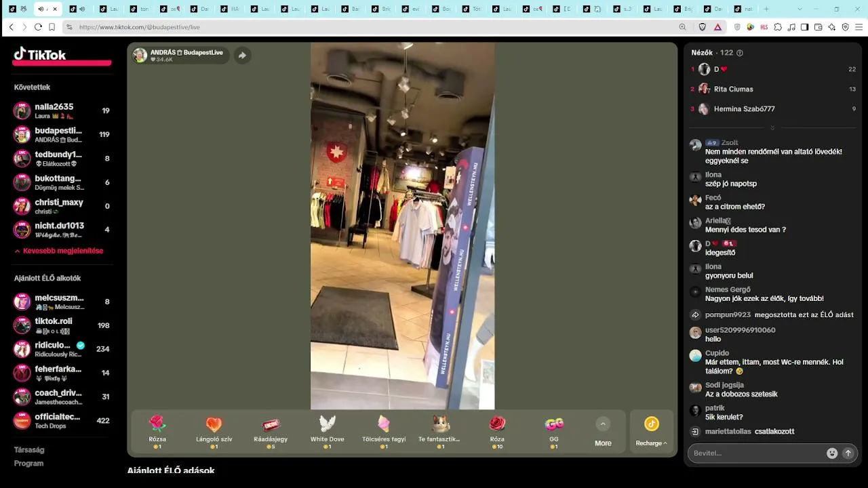Open the music note playlist icon
The height and width of the screenshot is (488, 868).
pyautogui.click(x=791, y=27)
